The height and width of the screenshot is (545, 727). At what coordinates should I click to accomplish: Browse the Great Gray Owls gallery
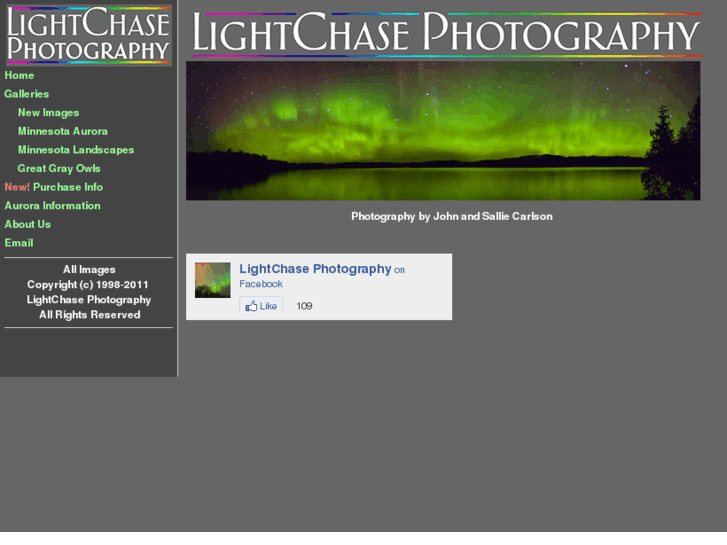tap(59, 168)
